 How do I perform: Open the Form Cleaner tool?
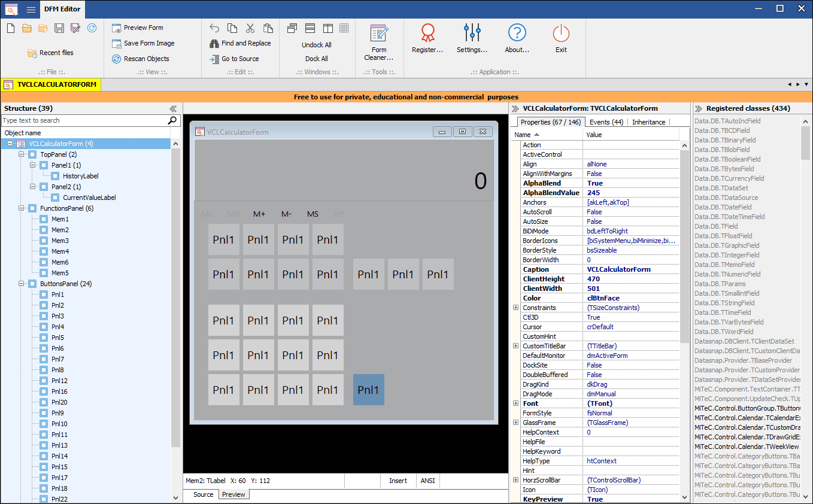point(379,42)
